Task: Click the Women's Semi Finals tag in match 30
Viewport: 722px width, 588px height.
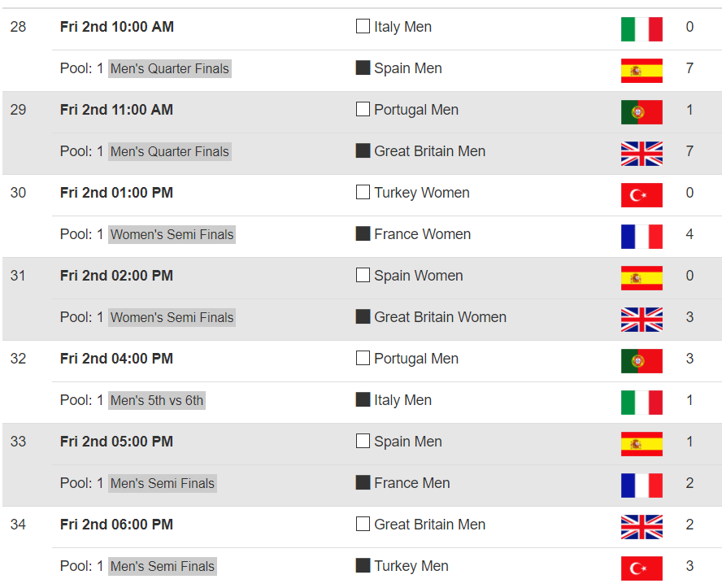Action: click(172, 234)
